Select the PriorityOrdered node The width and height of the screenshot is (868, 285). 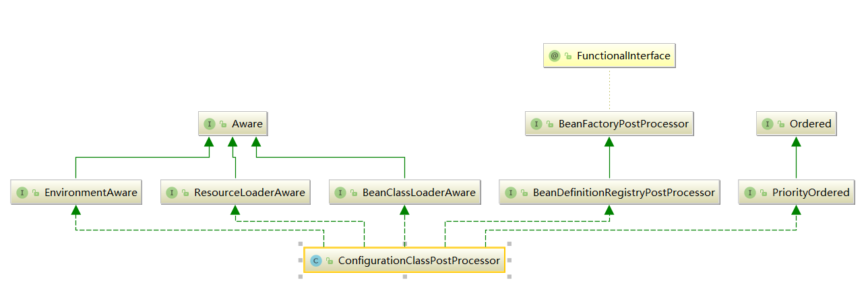[x=797, y=193]
